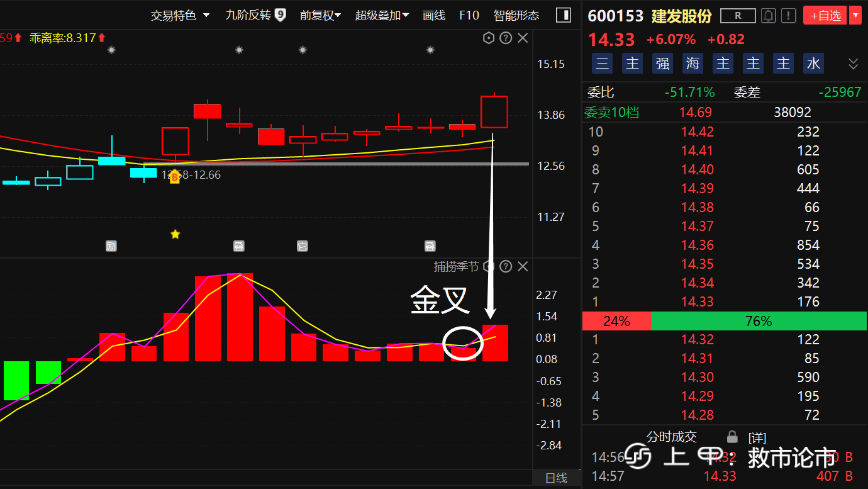The image size is (868, 489).
Task: Click the 委卖 total volume 38092
Action: point(793,113)
